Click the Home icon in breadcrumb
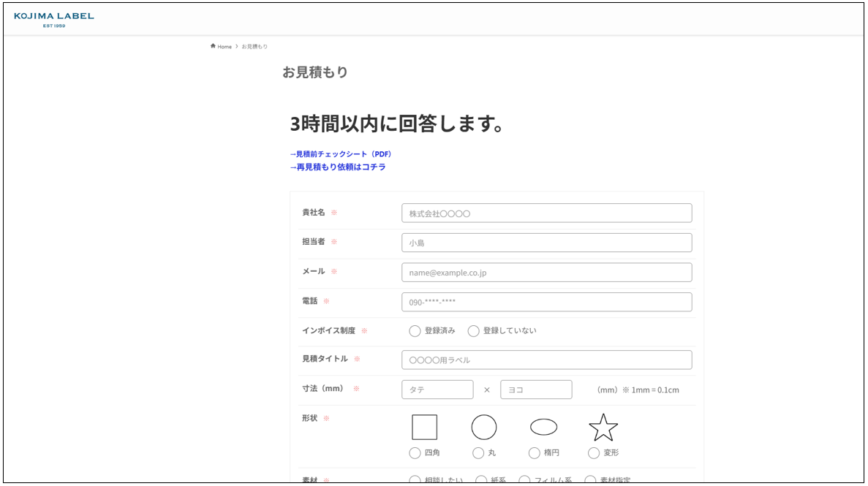Screen dimensions: 868x486 pos(213,46)
